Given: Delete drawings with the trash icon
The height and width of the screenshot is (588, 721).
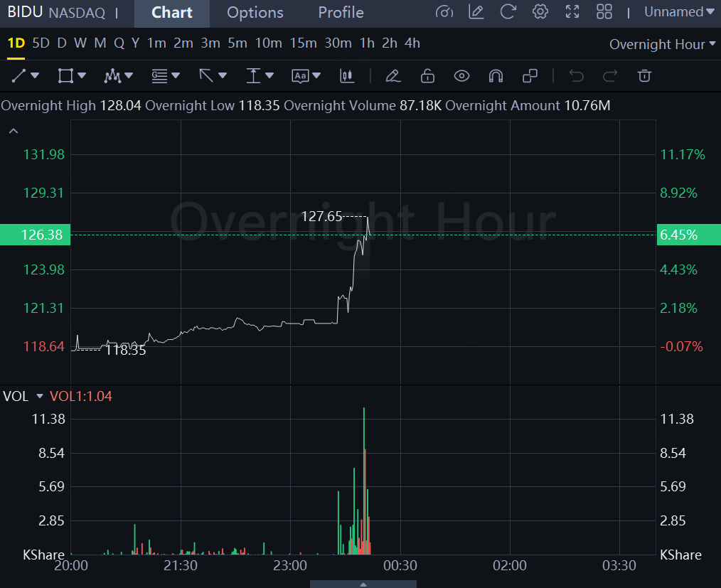Looking at the screenshot, I should [644, 76].
